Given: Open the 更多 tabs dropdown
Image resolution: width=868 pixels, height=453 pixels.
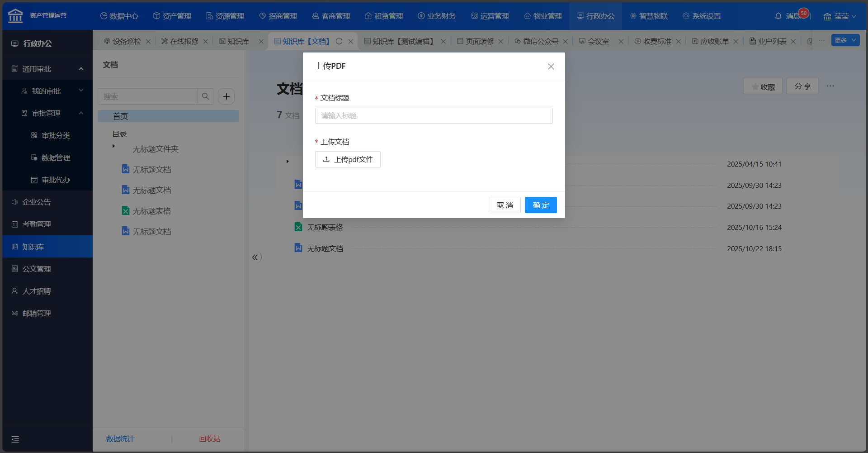Looking at the screenshot, I should (845, 40).
